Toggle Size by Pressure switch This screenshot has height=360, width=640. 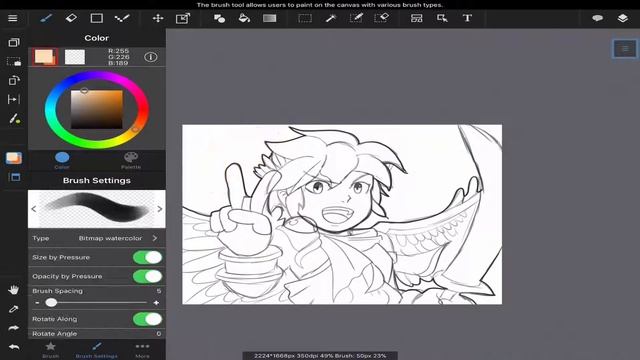[x=148, y=258]
